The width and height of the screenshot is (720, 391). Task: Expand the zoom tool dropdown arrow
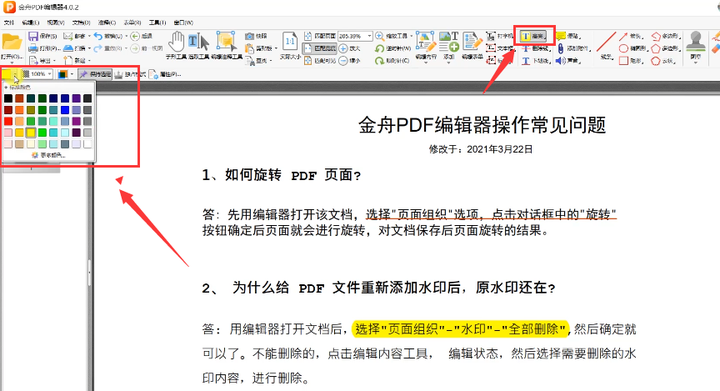click(x=411, y=36)
